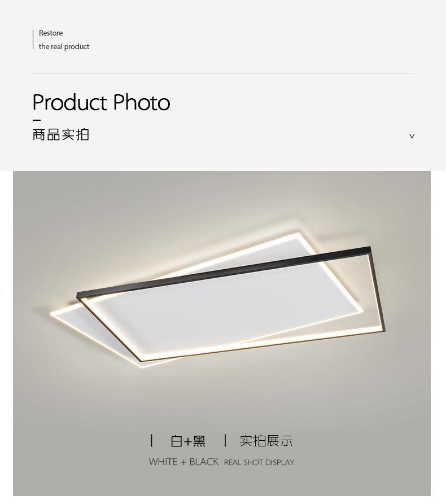Click the 实拍展示 caption text
The image size is (446, 504).
tap(266, 441)
